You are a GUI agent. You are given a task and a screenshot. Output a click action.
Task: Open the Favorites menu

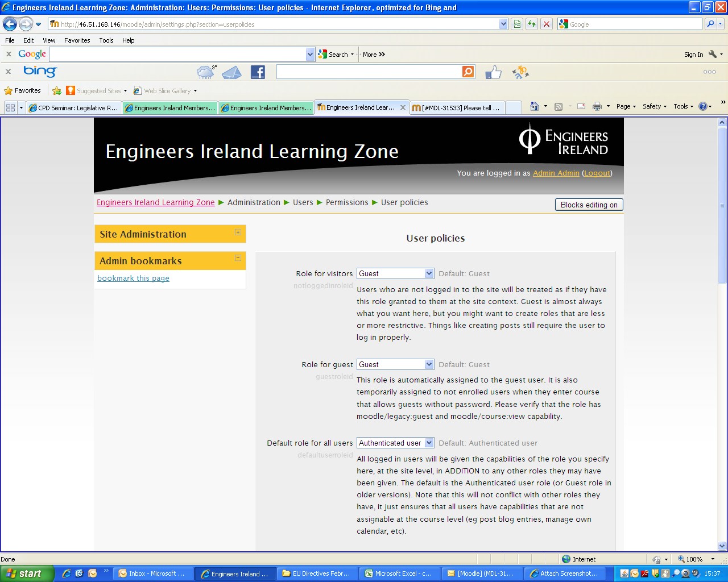pyautogui.click(x=77, y=40)
